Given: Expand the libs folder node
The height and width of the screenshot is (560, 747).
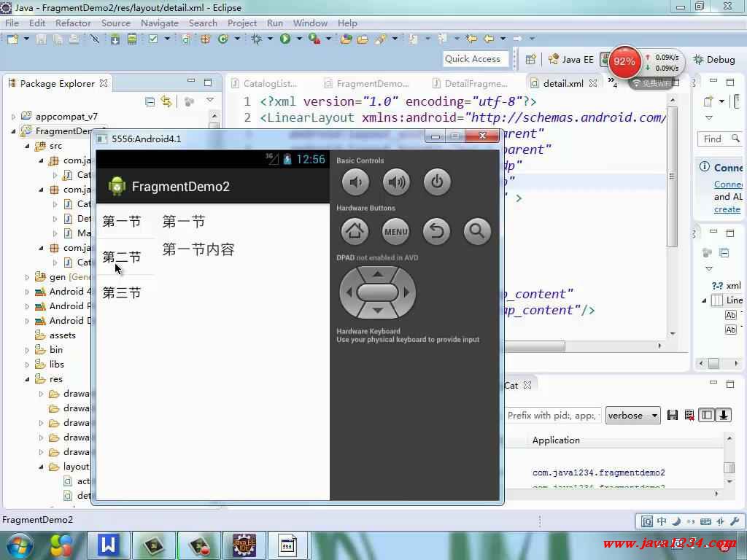Looking at the screenshot, I should pos(27,365).
